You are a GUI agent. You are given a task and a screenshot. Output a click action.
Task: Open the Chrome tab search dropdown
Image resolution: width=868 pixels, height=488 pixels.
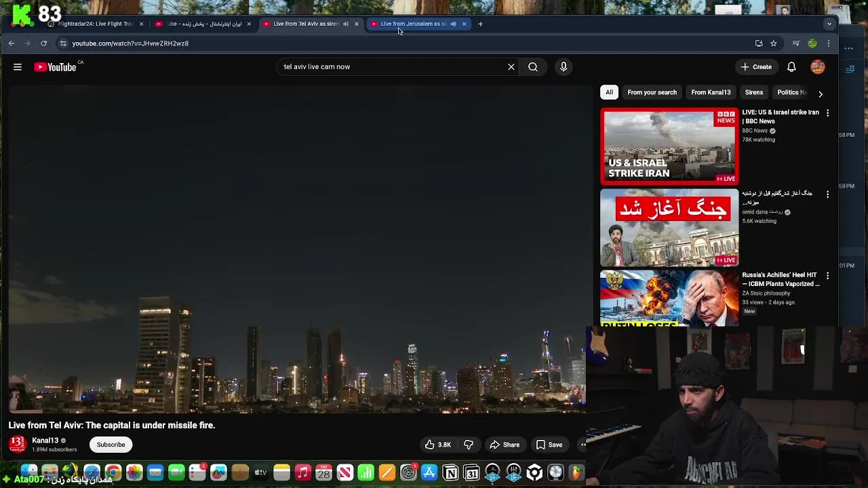[829, 24]
